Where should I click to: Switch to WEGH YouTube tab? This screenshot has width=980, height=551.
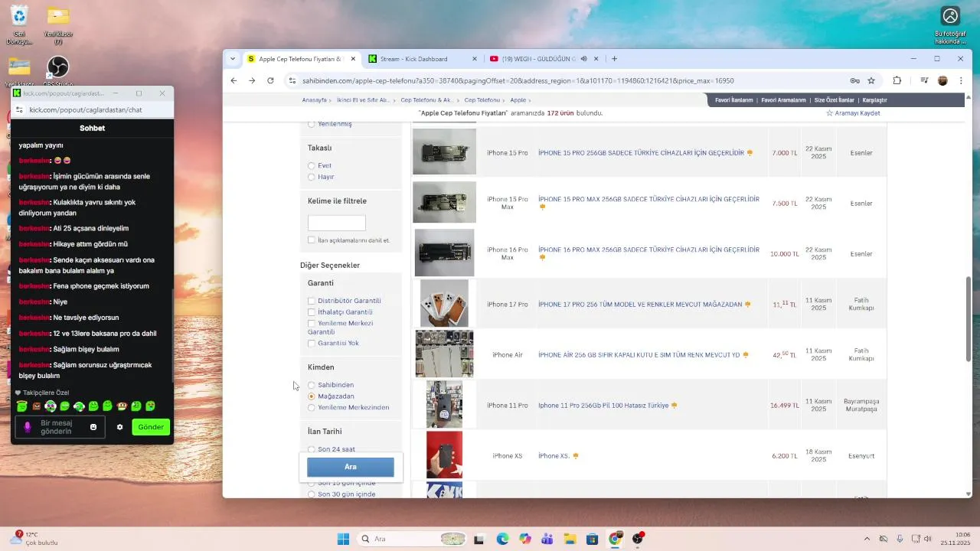(x=540, y=59)
